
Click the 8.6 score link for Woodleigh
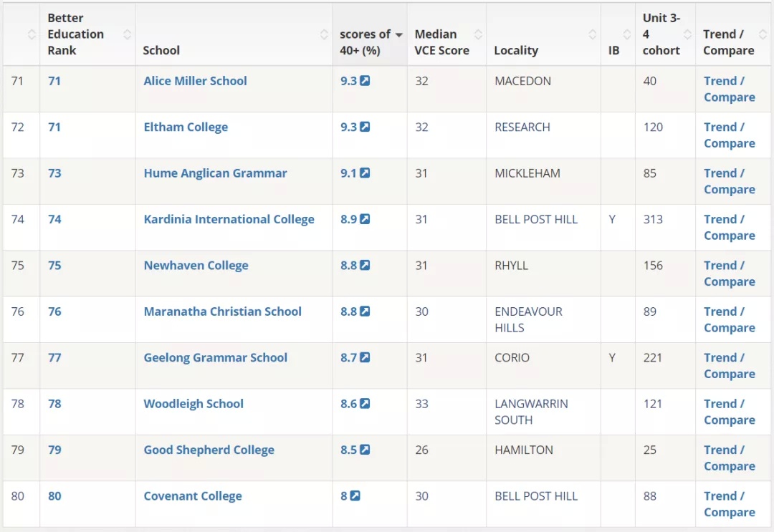click(x=348, y=403)
